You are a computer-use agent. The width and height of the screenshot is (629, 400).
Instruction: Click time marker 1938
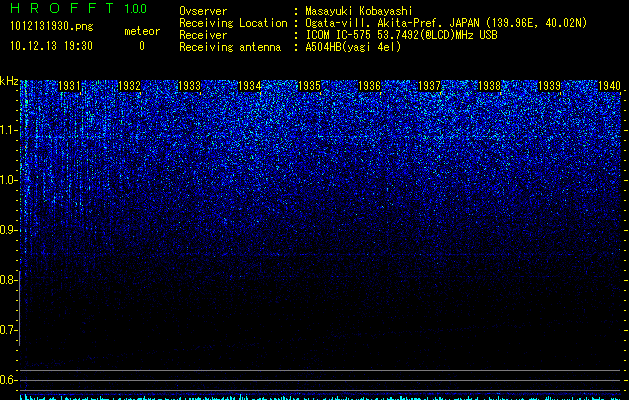point(489,85)
